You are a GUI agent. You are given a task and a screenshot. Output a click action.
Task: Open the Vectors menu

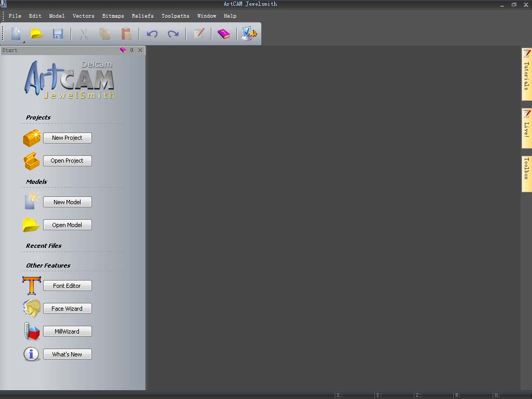(x=84, y=16)
